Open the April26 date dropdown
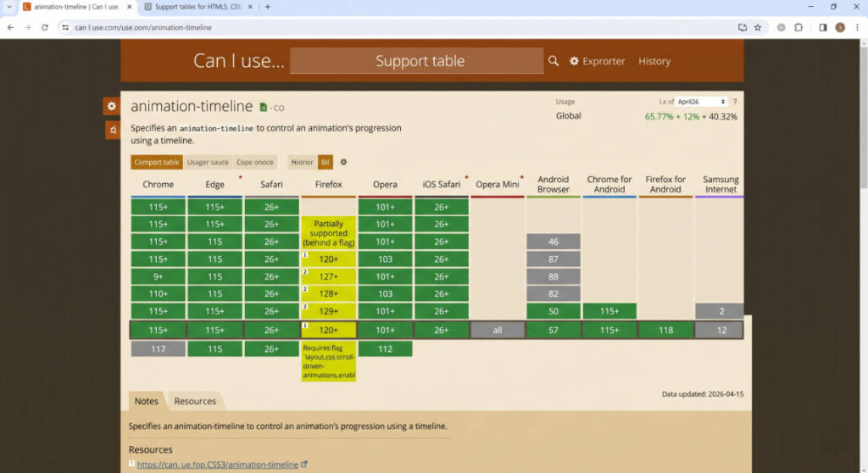868x473 pixels. tap(701, 102)
